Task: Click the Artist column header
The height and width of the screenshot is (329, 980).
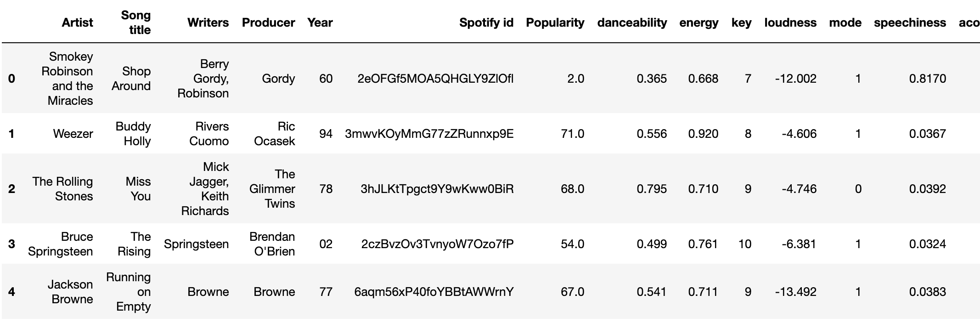Action: coord(77,23)
